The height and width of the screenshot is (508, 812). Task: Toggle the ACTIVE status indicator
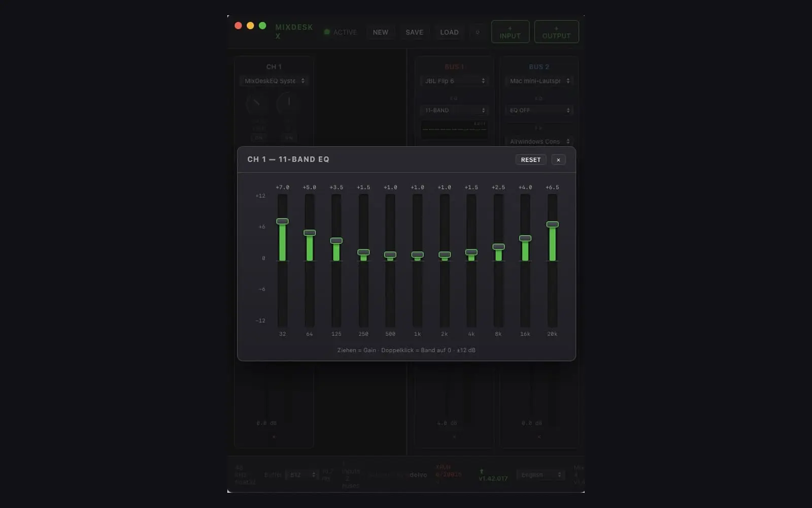pyautogui.click(x=341, y=32)
